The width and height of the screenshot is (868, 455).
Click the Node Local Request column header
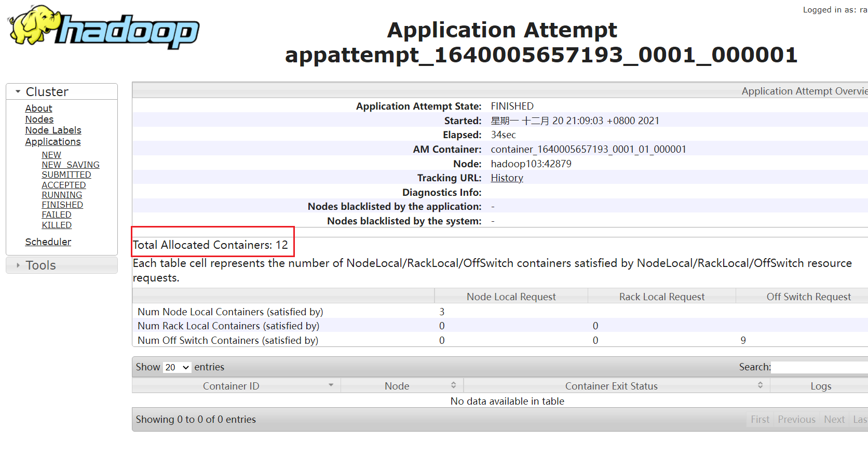click(x=511, y=297)
